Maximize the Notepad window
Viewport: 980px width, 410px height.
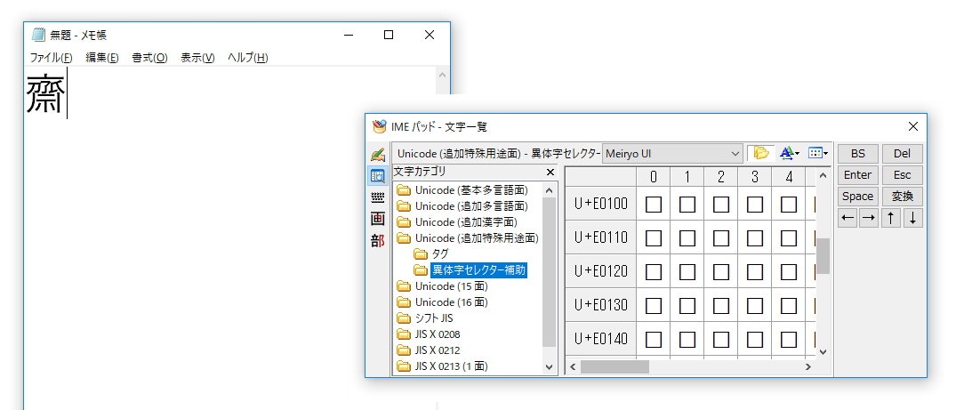click(388, 35)
